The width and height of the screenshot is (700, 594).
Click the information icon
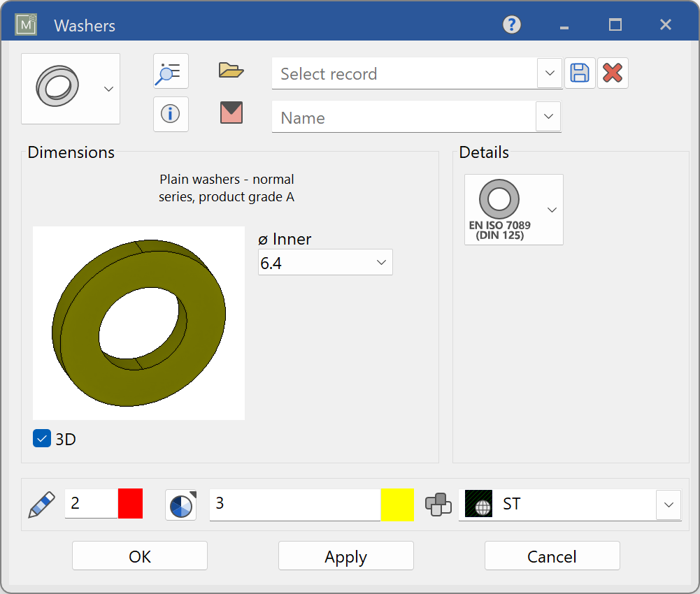[x=171, y=114]
